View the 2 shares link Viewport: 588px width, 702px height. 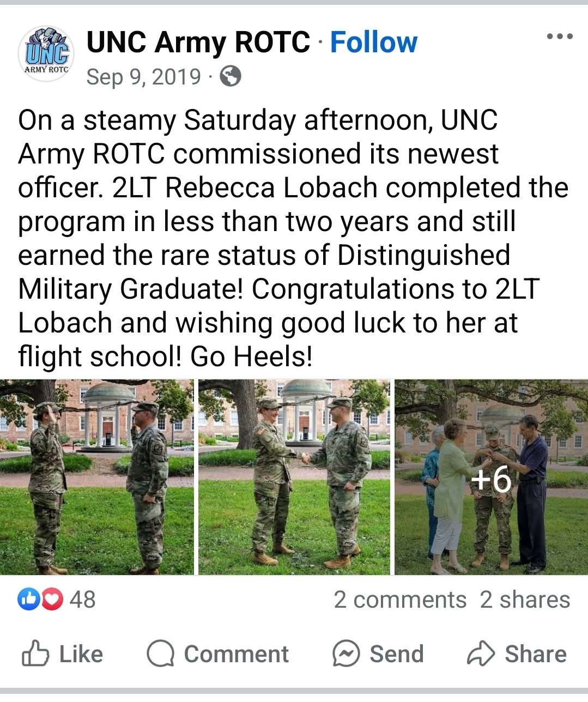click(x=525, y=600)
